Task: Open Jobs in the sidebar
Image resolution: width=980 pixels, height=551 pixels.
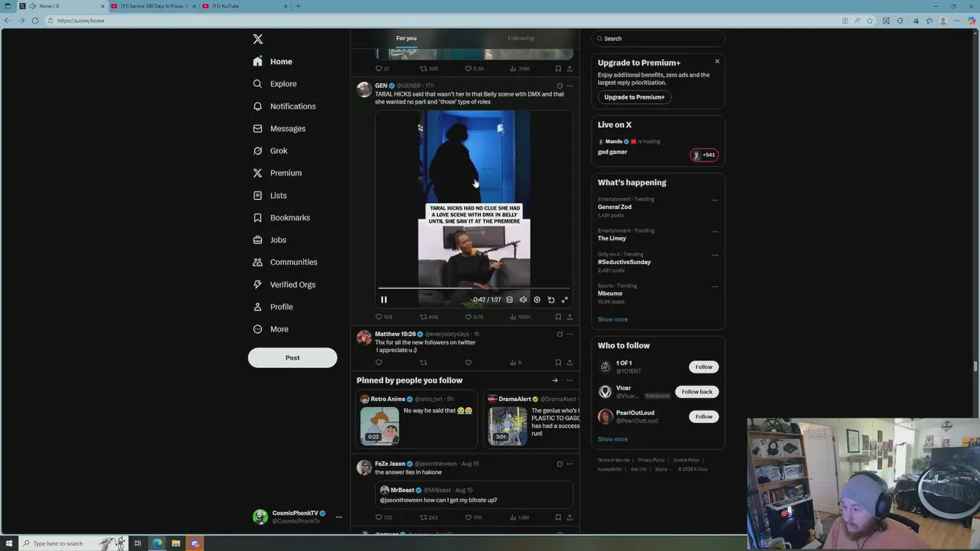Action: click(x=269, y=240)
